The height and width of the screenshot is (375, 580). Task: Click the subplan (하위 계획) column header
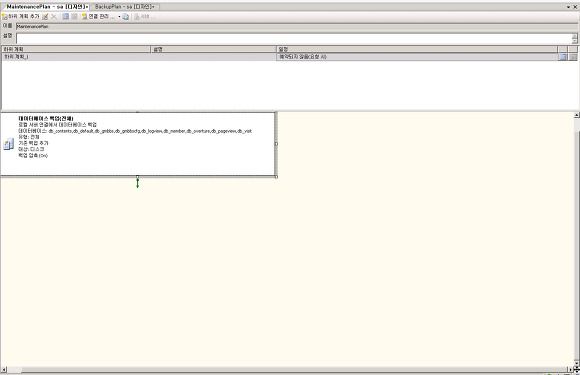76,49
